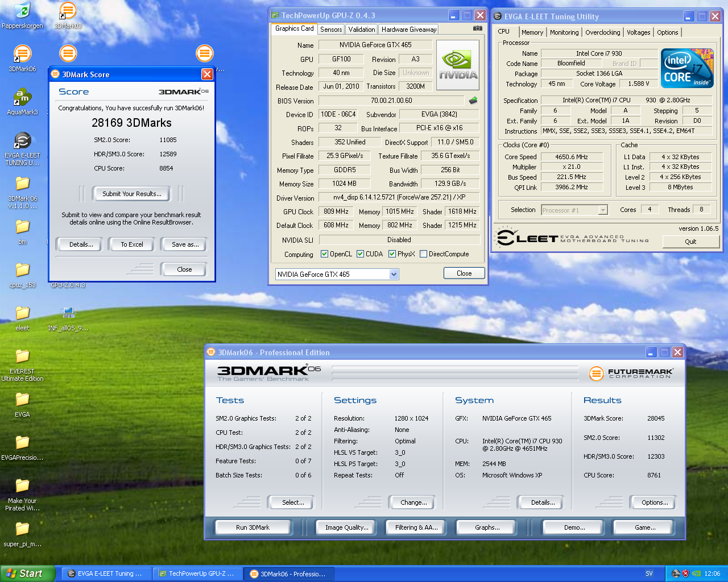Click the Quit button in E-LEET
Viewport: 728px width, 582px height.
point(690,242)
